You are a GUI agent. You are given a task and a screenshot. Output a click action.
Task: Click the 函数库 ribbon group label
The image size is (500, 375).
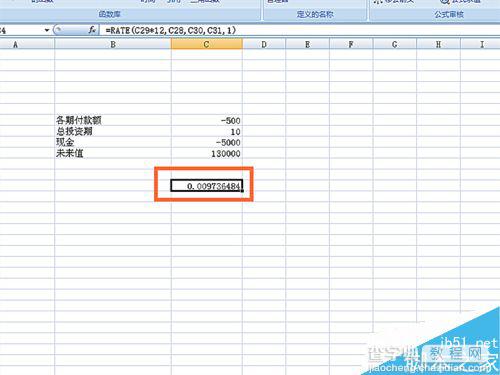[x=109, y=14]
